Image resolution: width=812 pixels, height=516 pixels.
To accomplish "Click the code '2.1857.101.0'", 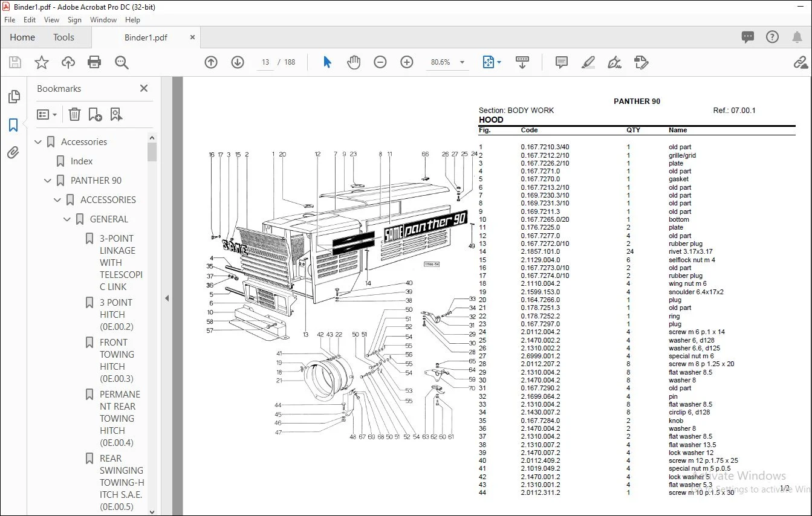I will (541, 252).
